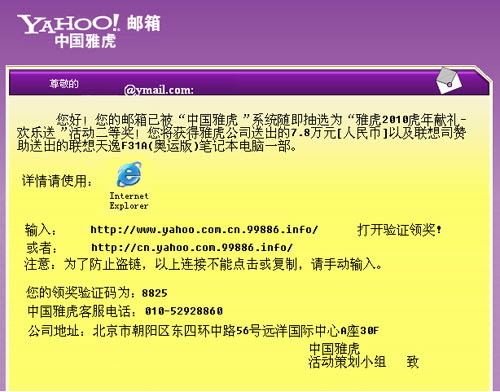Screen dimensions: 500x392
Task: Click the 中国雅虎客服电话 label
Action: (82, 311)
